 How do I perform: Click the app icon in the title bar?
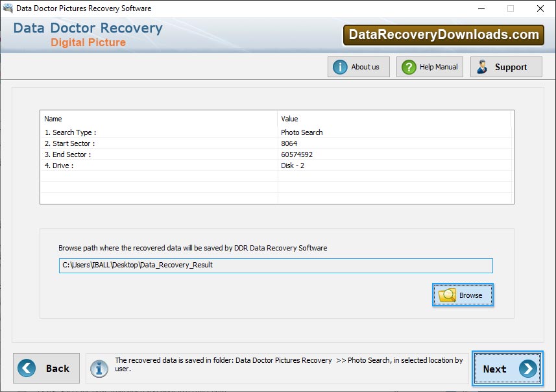(8, 8)
